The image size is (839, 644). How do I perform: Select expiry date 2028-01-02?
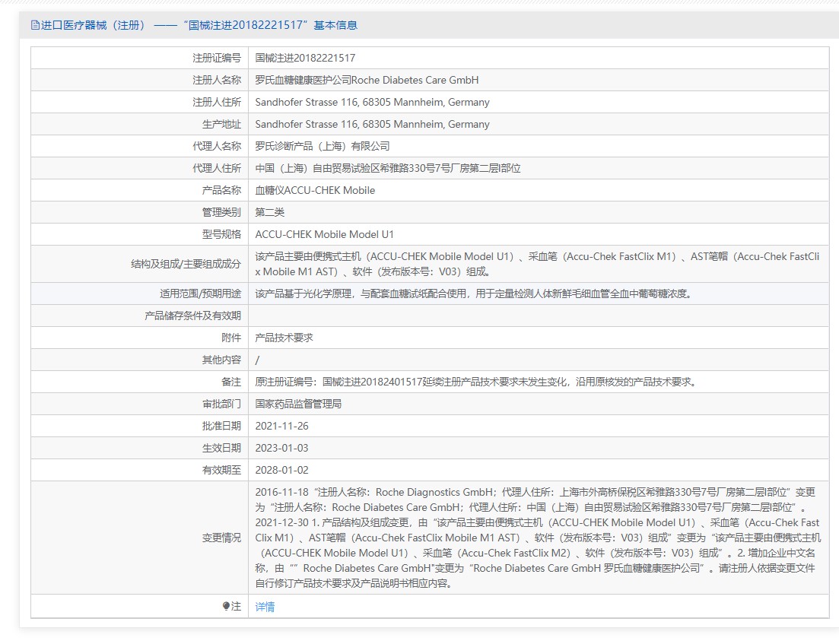pos(282,470)
